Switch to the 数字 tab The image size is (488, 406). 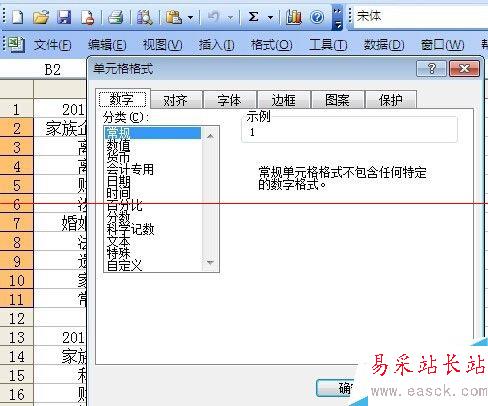click(122, 99)
